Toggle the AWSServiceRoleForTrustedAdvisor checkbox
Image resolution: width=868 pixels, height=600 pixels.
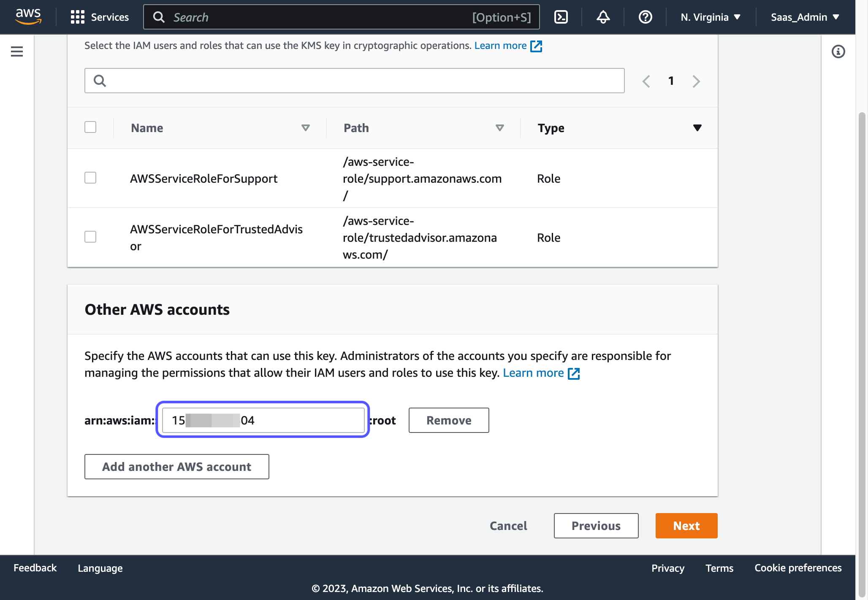90,236
